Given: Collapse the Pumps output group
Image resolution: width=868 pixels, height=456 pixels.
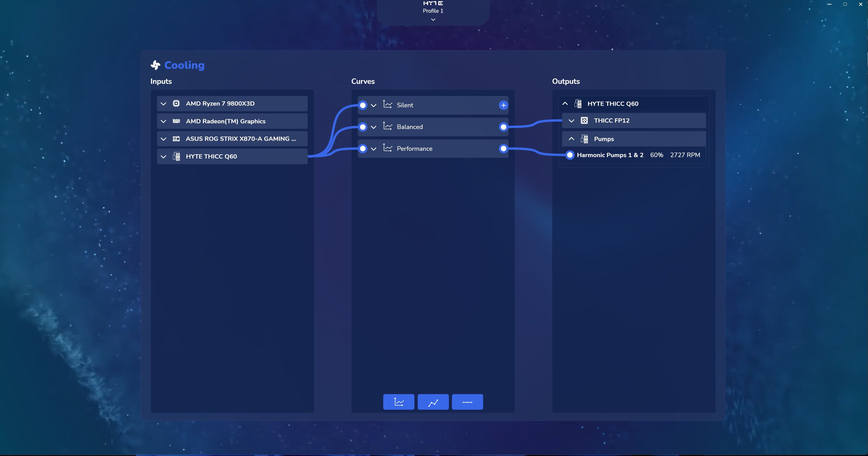Looking at the screenshot, I should pos(571,139).
